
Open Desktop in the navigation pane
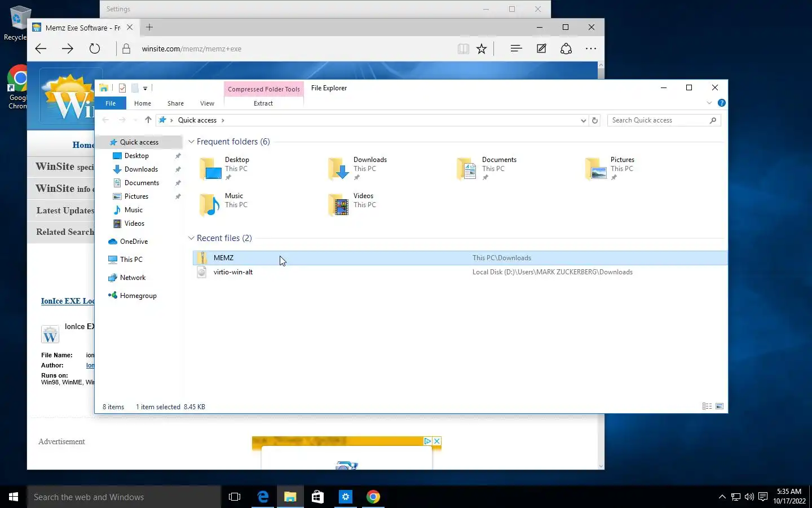(136, 156)
